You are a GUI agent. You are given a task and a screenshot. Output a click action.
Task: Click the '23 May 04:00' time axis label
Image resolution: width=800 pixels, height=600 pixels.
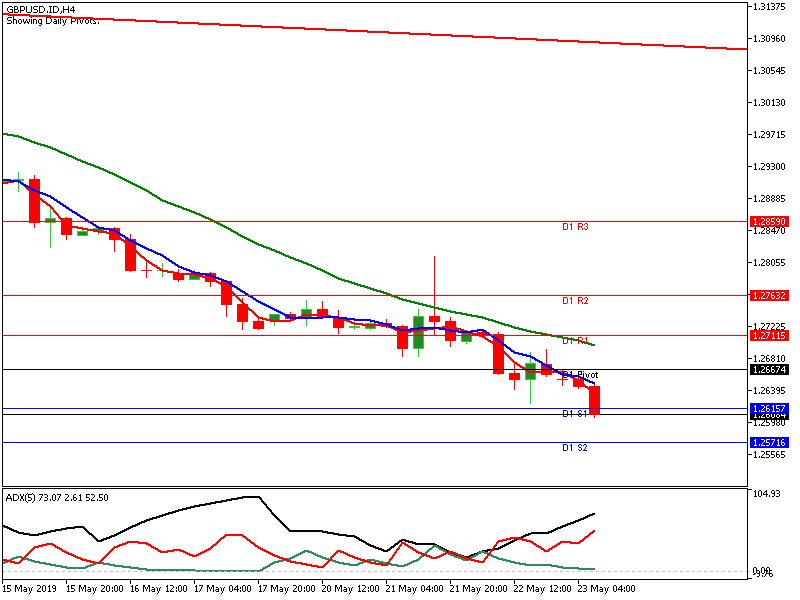pos(608,589)
